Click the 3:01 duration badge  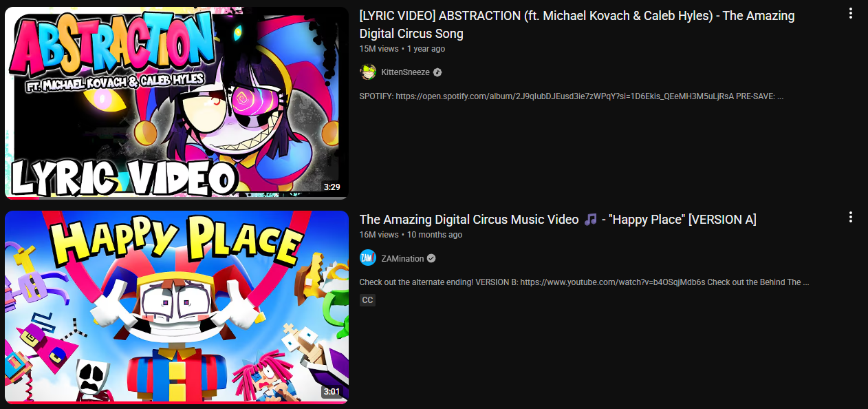(x=332, y=392)
